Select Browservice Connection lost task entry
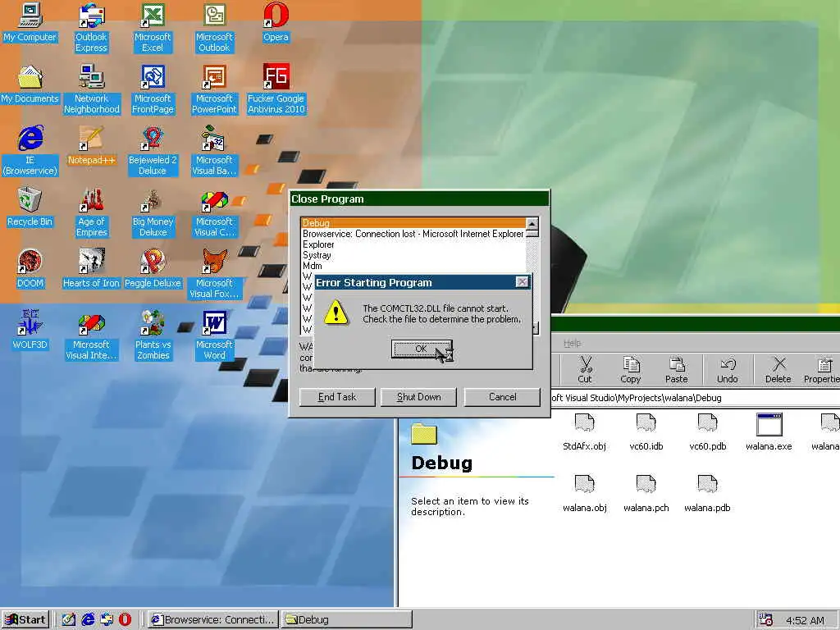The width and height of the screenshot is (840, 630). pos(413,234)
